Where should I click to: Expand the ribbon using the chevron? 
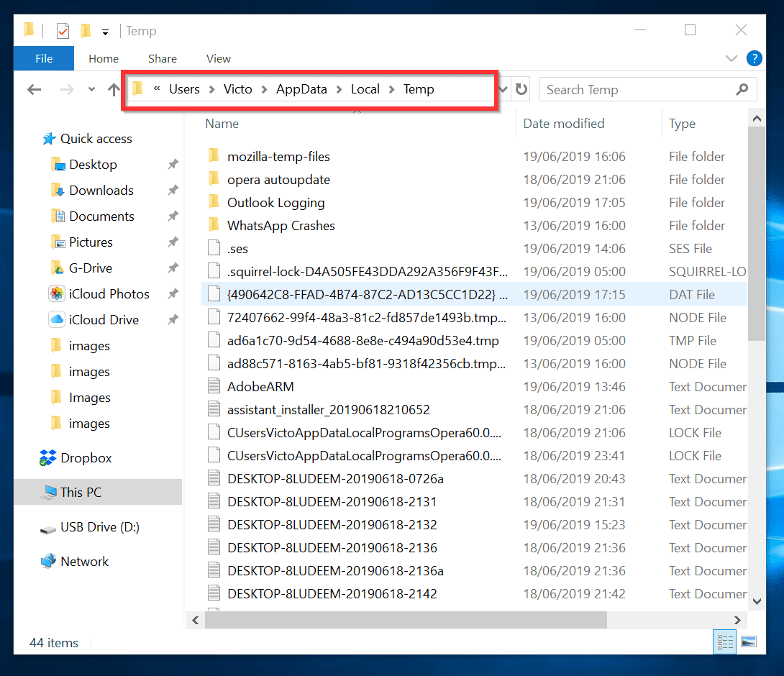click(731, 58)
